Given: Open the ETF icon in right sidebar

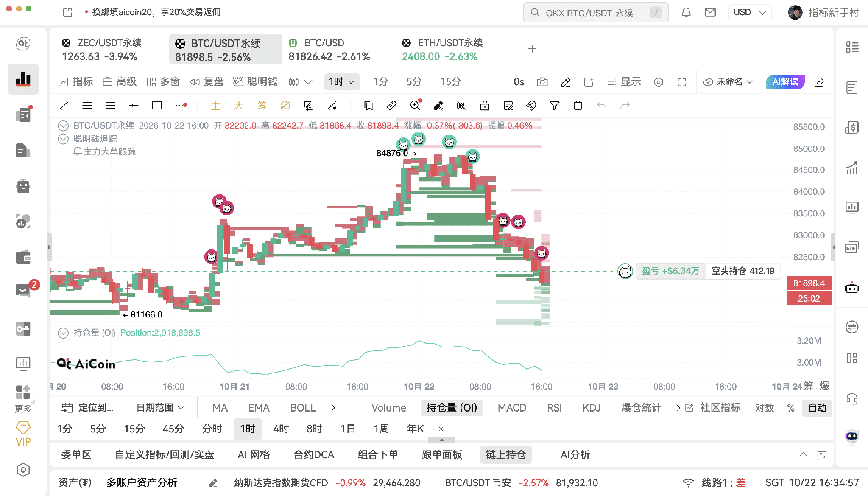Looking at the screenshot, I should click(852, 248).
